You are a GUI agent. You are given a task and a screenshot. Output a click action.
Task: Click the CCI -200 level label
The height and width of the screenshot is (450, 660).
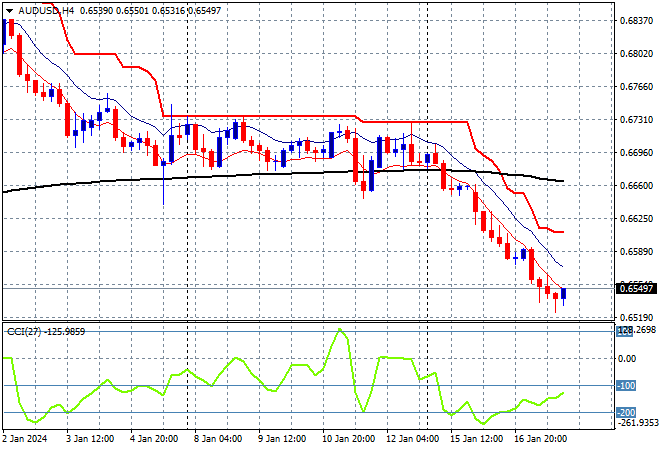[x=626, y=413]
